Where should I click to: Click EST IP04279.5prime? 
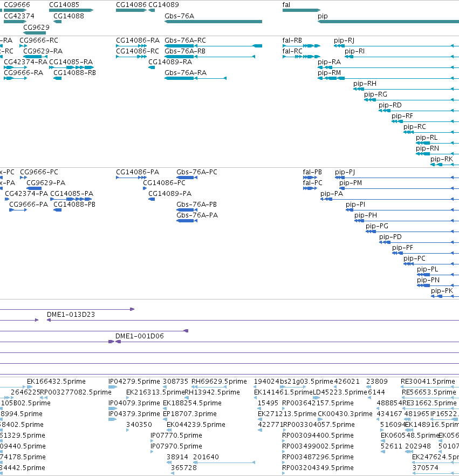point(134,381)
